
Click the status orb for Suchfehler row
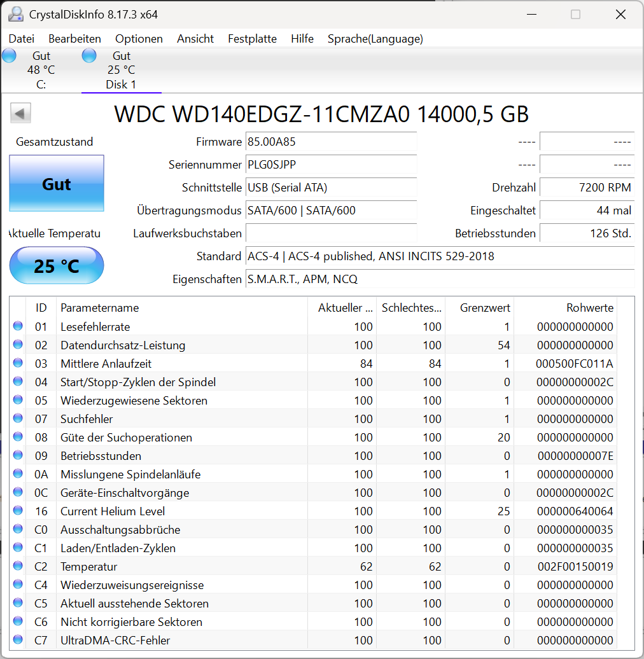point(18,418)
